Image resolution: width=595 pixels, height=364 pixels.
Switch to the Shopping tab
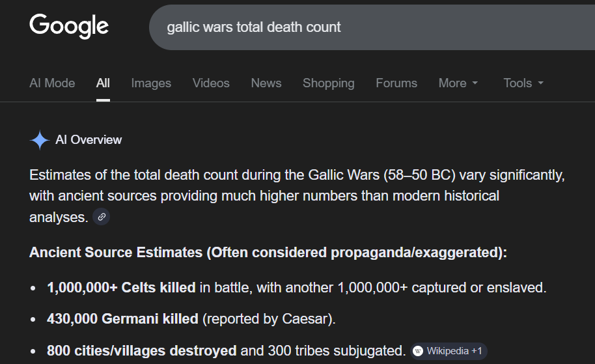(x=329, y=83)
